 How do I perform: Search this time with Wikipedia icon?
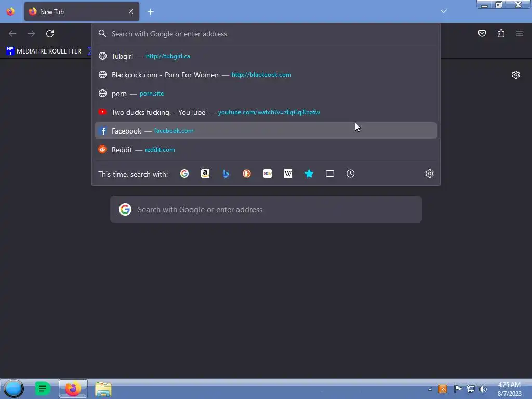click(x=288, y=174)
